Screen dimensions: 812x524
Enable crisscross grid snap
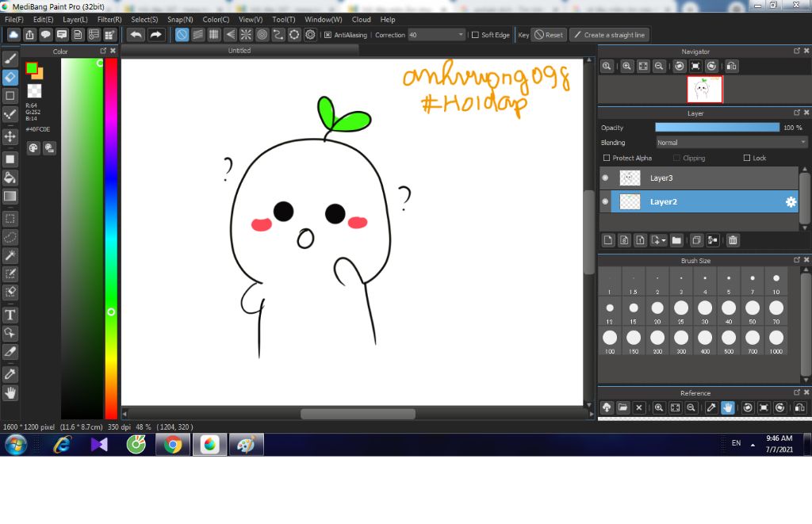coord(214,35)
